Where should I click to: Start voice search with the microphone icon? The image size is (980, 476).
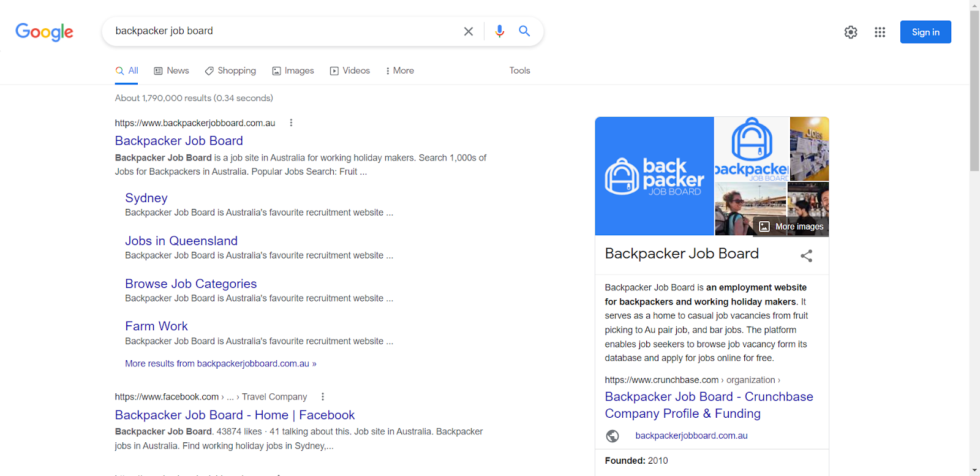(x=500, y=31)
